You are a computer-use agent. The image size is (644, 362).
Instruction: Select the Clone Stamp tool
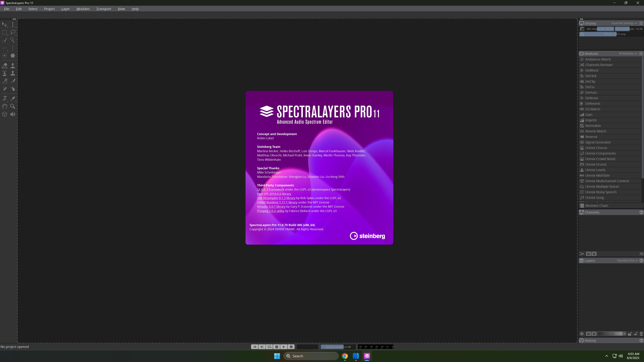tap(13, 73)
